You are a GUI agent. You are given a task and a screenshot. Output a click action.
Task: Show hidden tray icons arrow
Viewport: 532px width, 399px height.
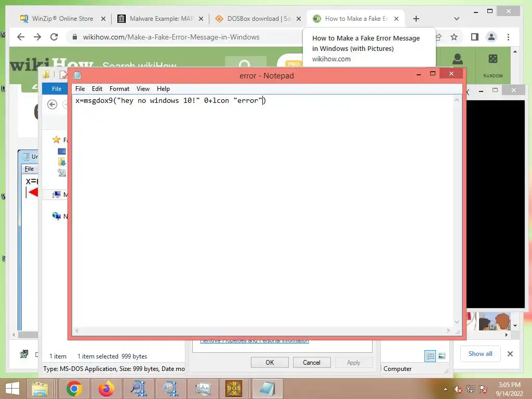(445, 389)
